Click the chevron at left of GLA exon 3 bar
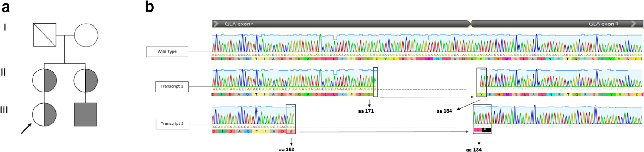 (215, 24)
